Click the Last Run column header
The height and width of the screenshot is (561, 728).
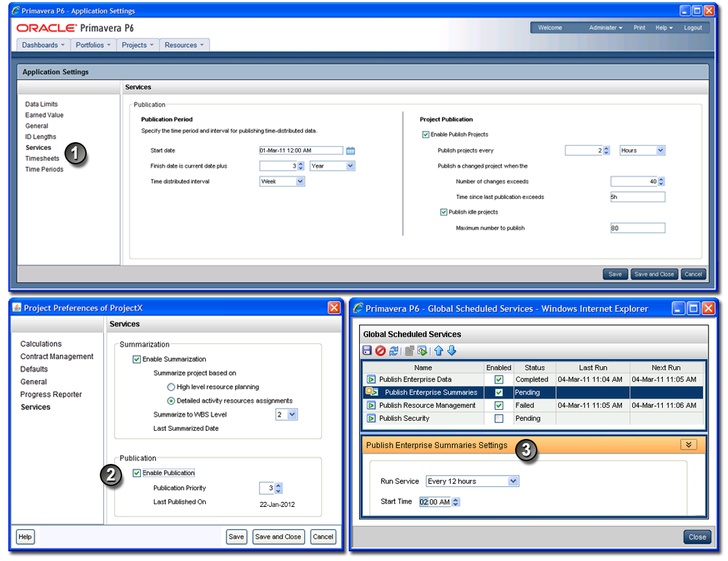(x=593, y=368)
